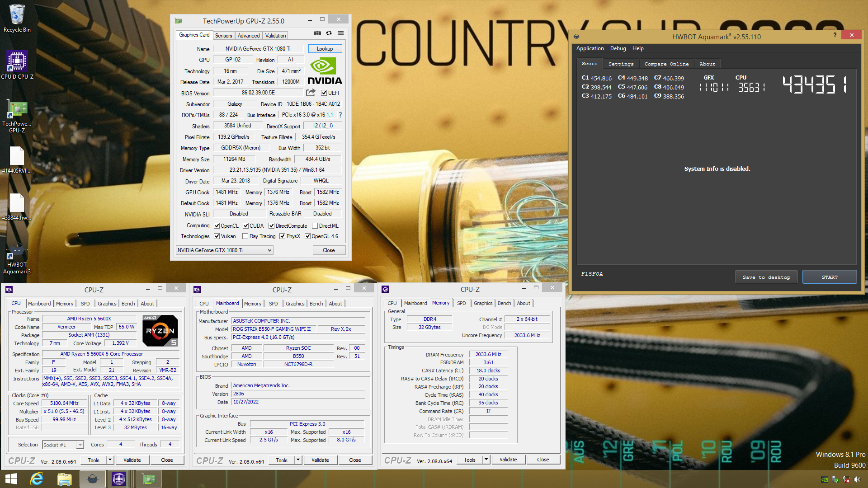Open the Recycle Bin desktop icon
This screenshot has height=488, width=868.
(17, 18)
